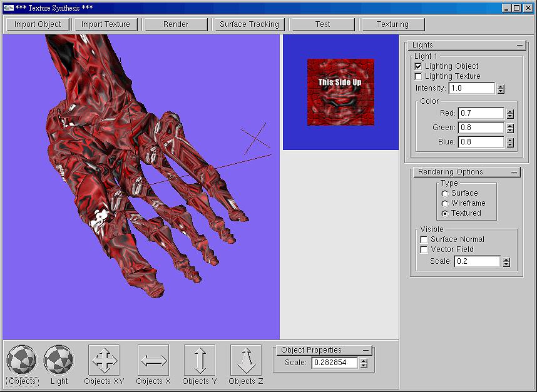This screenshot has height=392, width=537.
Task: Click the Surface Tracking button
Action: (250, 24)
